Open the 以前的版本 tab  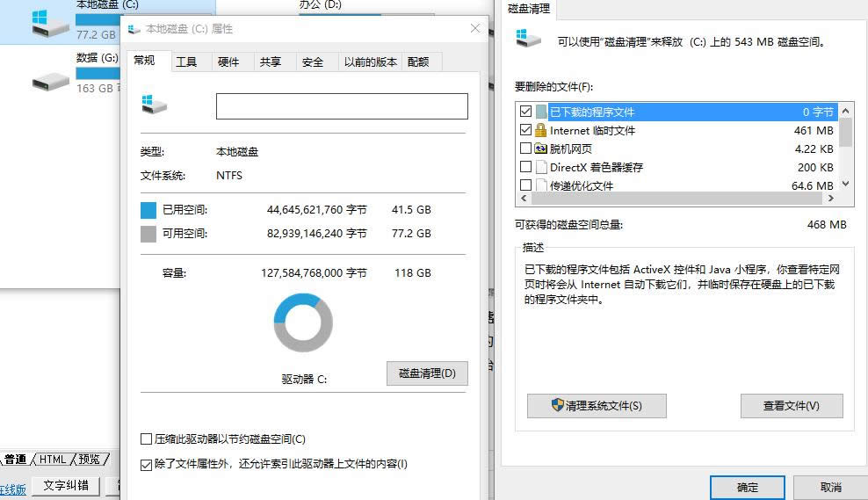pos(370,62)
